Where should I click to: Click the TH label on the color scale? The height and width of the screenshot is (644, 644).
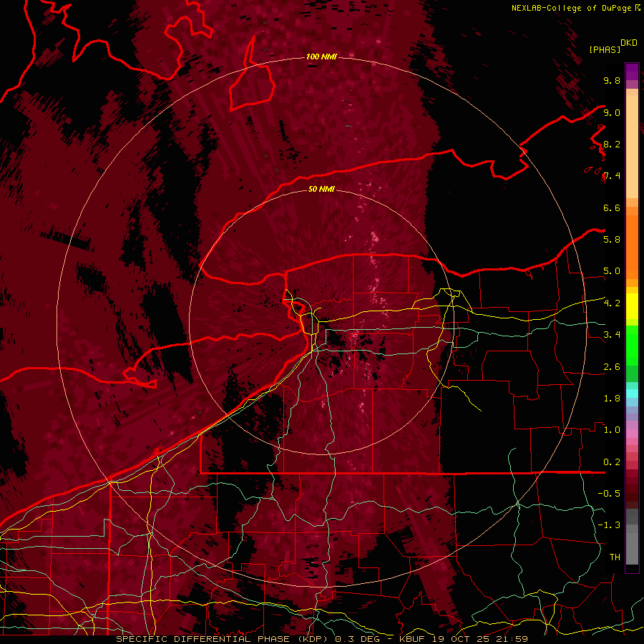[x=615, y=557]
